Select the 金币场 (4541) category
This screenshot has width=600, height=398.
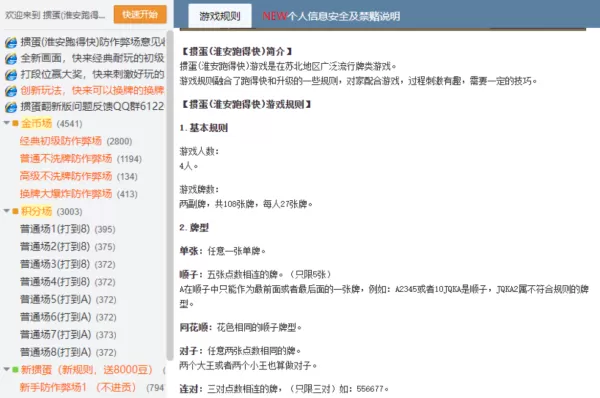coord(51,123)
